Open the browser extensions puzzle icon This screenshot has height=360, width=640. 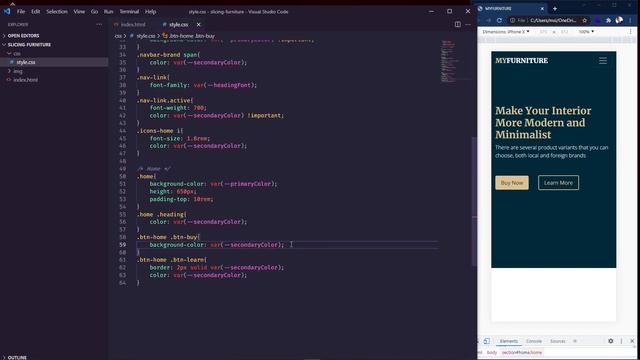(609, 20)
